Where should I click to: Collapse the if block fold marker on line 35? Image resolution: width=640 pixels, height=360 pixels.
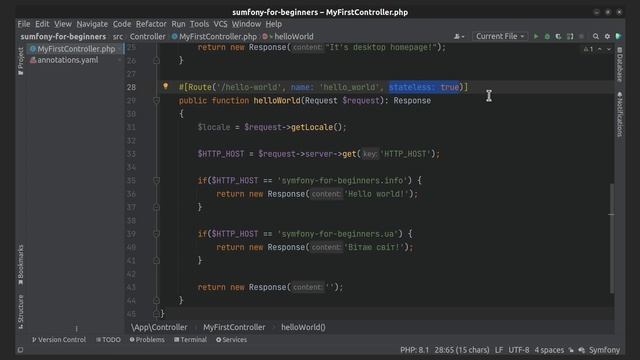[156, 180]
